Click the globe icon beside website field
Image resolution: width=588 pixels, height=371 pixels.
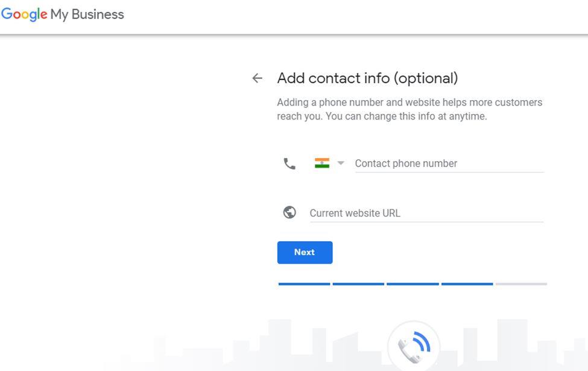(289, 212)
